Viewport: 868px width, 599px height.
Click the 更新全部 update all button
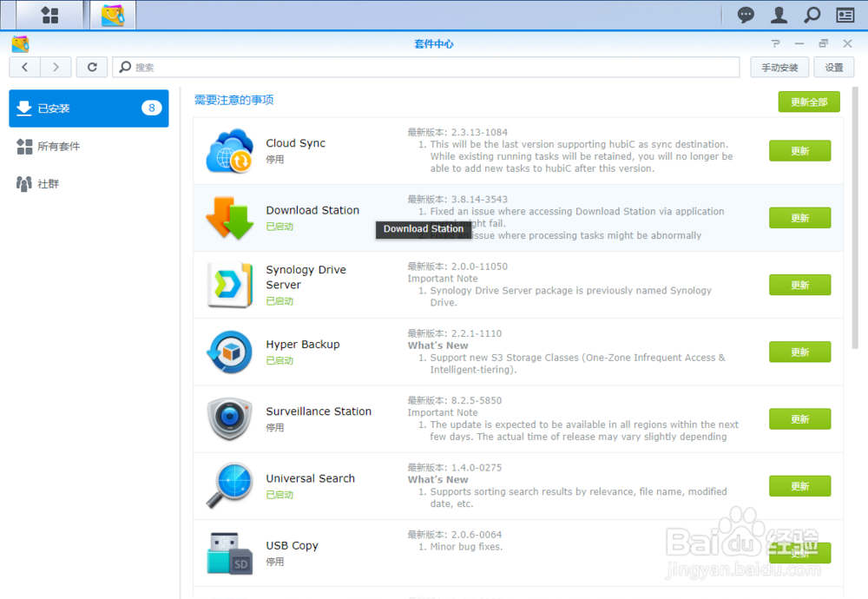pyautogui.click(x=809, y=102)
